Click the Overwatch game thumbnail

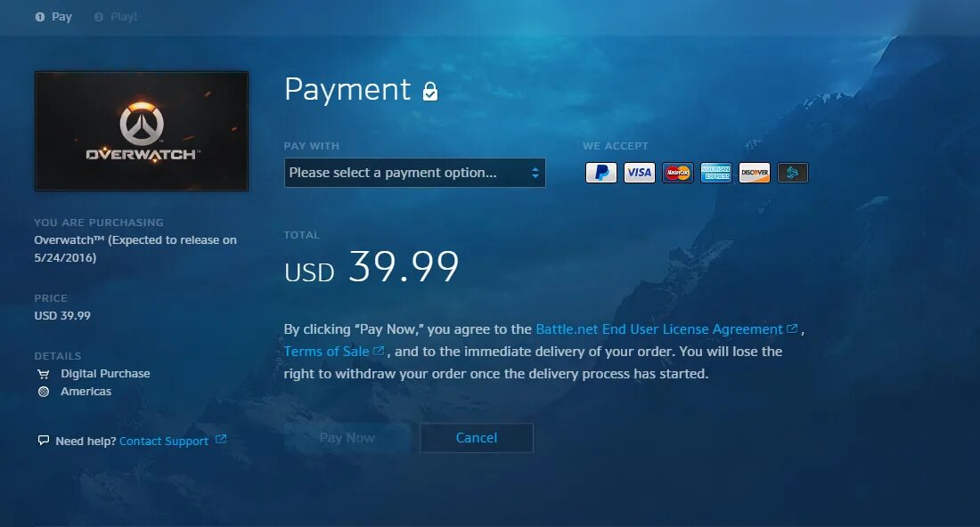142,131
